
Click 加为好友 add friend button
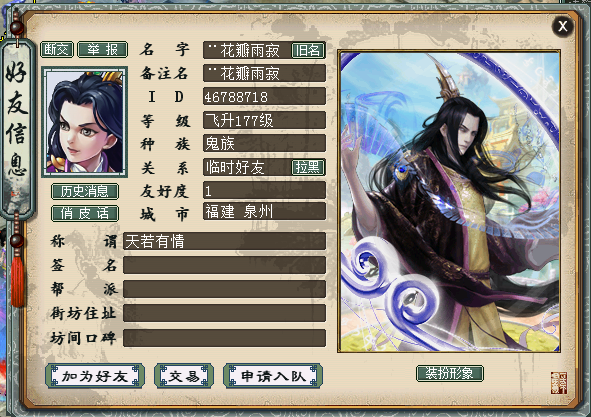(x=95, y=376)
